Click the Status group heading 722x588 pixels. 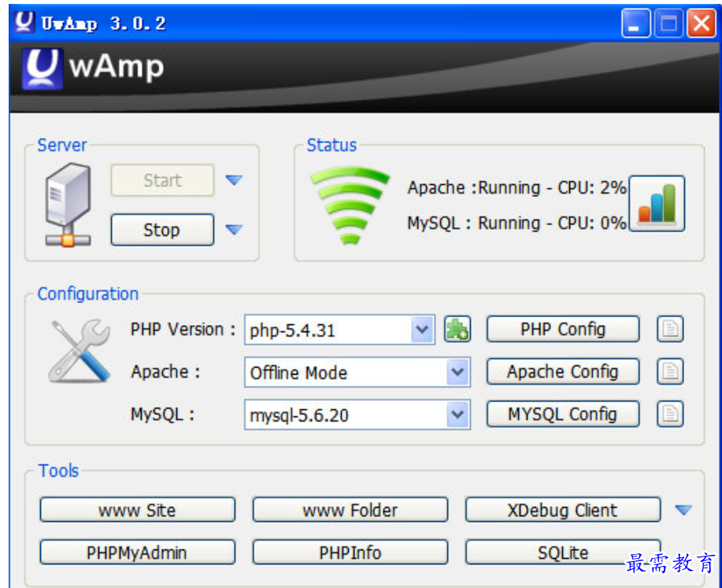[331, 145]
